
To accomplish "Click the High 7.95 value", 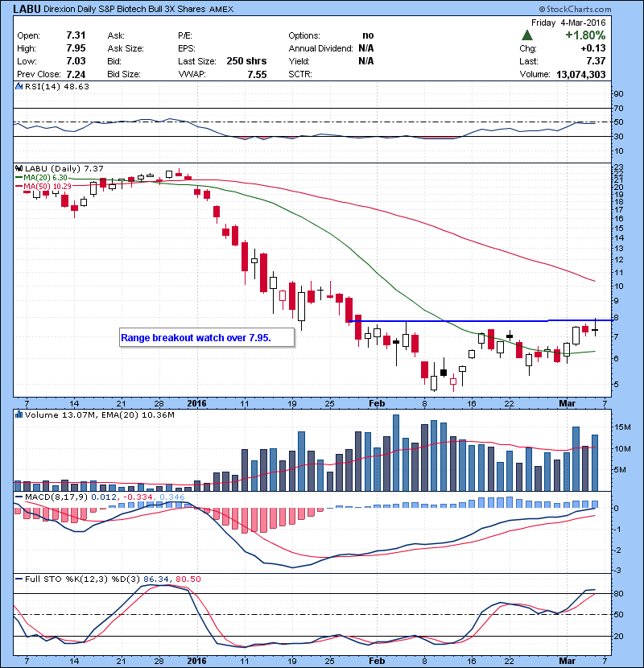I will 76,48.
